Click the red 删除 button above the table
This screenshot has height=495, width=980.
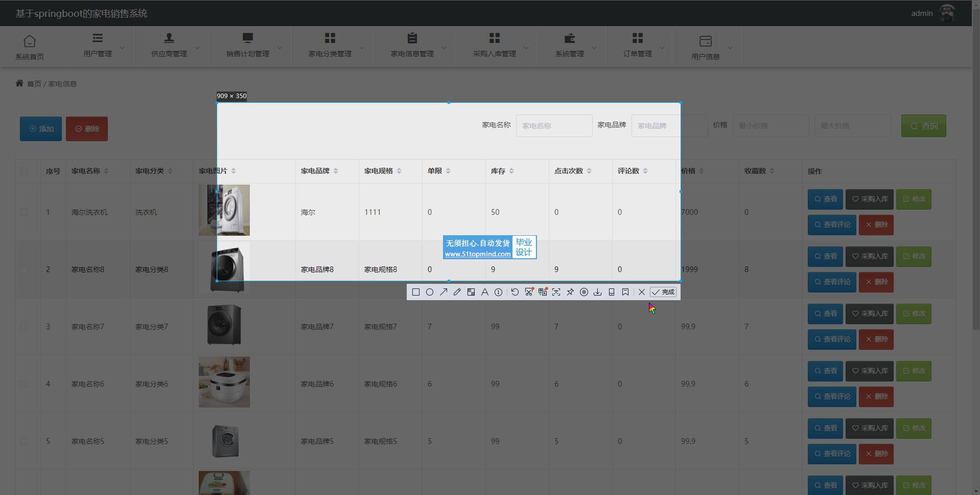tap(87, 129)
